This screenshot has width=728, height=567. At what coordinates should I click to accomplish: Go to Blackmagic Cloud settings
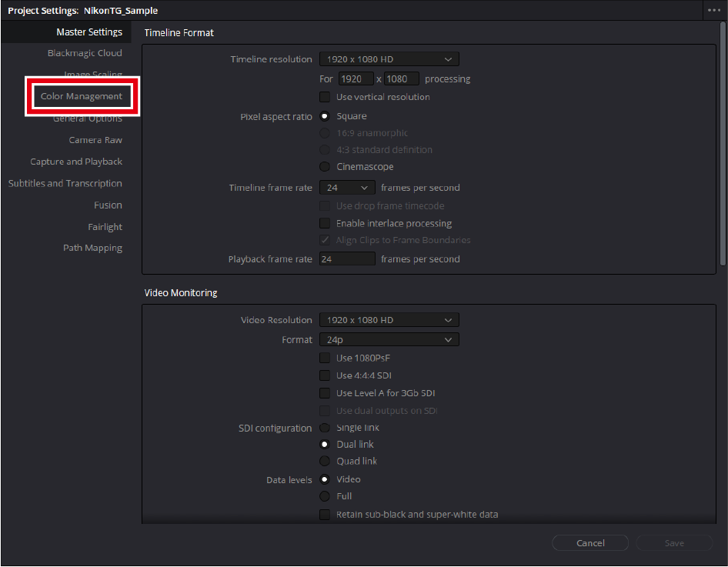pyautogui.click(x=85, y=54)
